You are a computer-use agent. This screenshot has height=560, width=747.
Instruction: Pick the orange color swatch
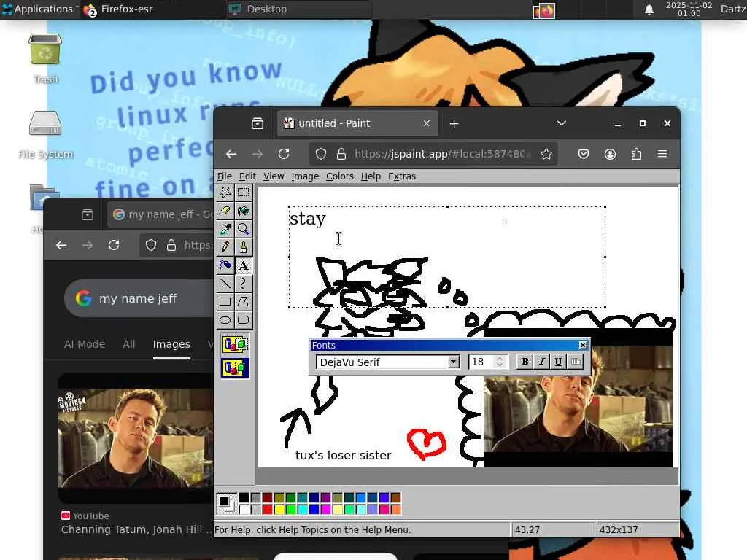pos(396,510)
